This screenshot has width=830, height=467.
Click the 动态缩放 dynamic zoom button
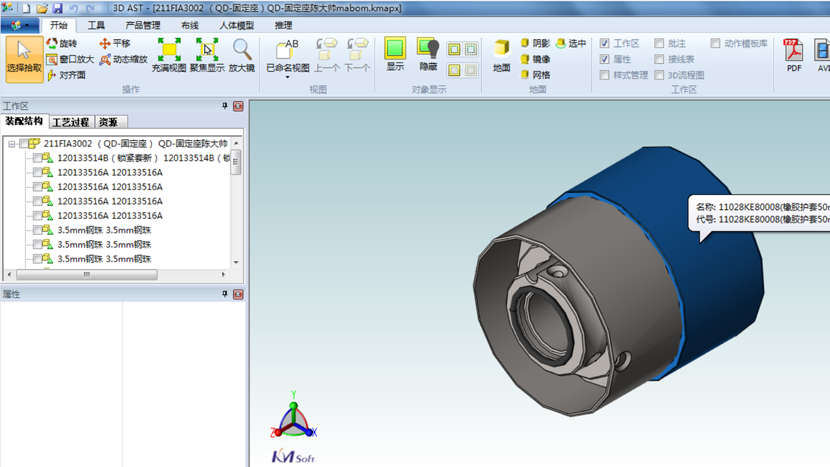(x=123, y=59)
